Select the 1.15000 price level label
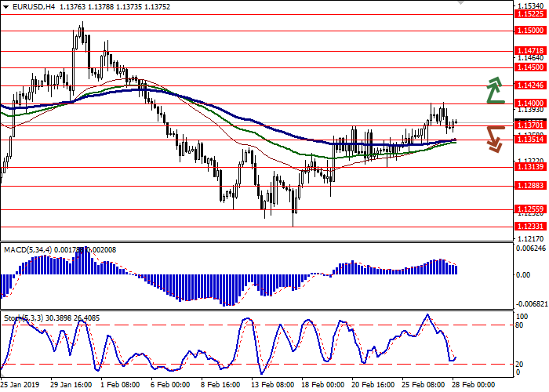This screenshot has height=392, width=549. click(x=530, y=31)
